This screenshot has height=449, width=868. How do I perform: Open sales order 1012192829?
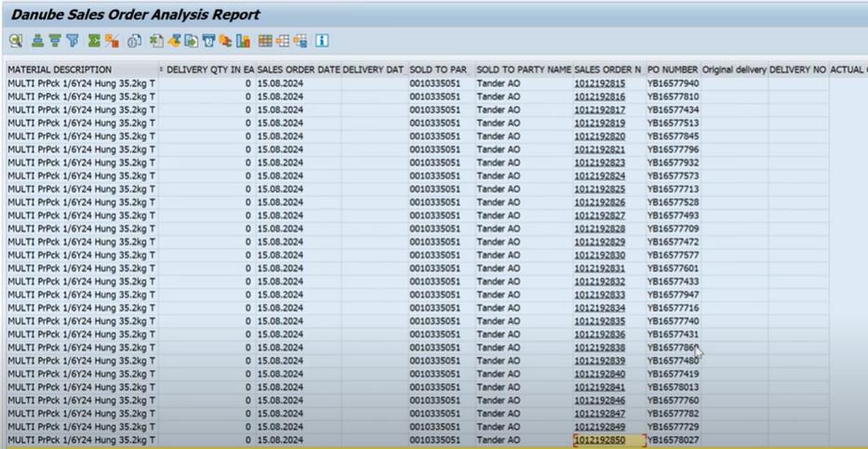pyautogui.click(x=599, y=243)
